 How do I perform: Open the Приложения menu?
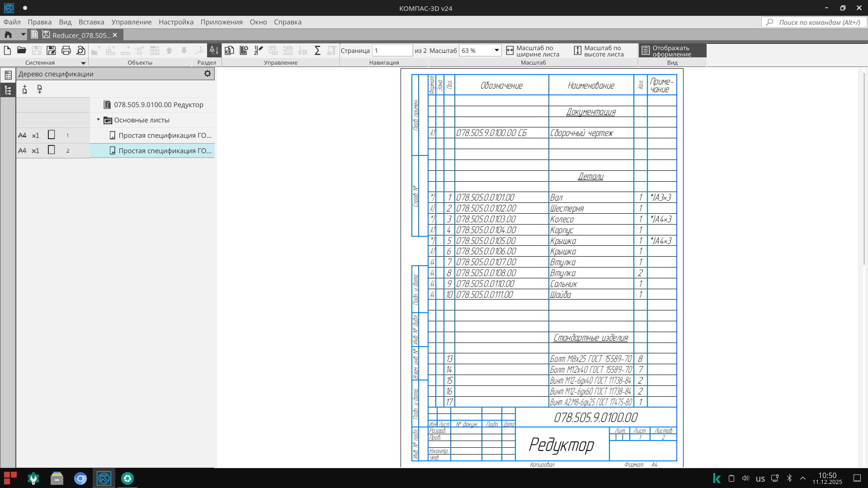pyautogui.click(x=222, y=22)
